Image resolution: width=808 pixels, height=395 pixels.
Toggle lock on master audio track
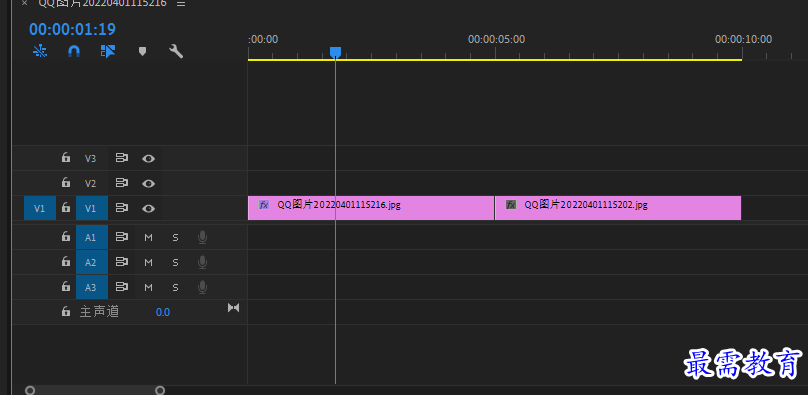pos(66,311)
